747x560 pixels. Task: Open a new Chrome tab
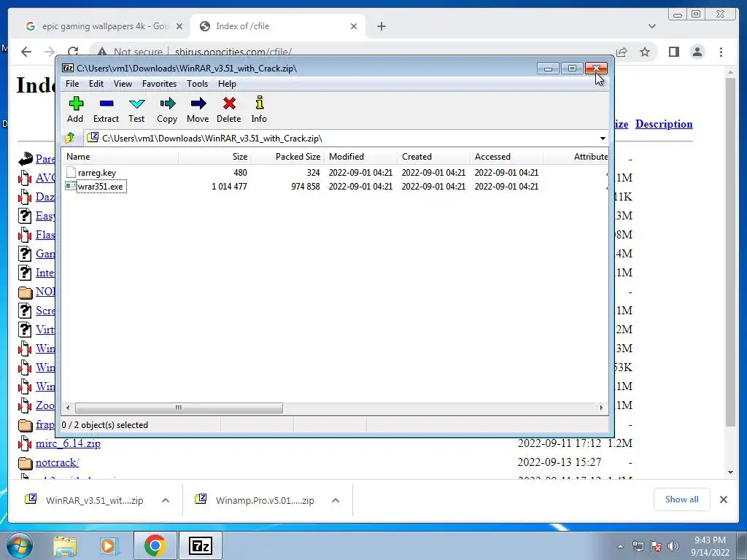(x=381, y=26)
